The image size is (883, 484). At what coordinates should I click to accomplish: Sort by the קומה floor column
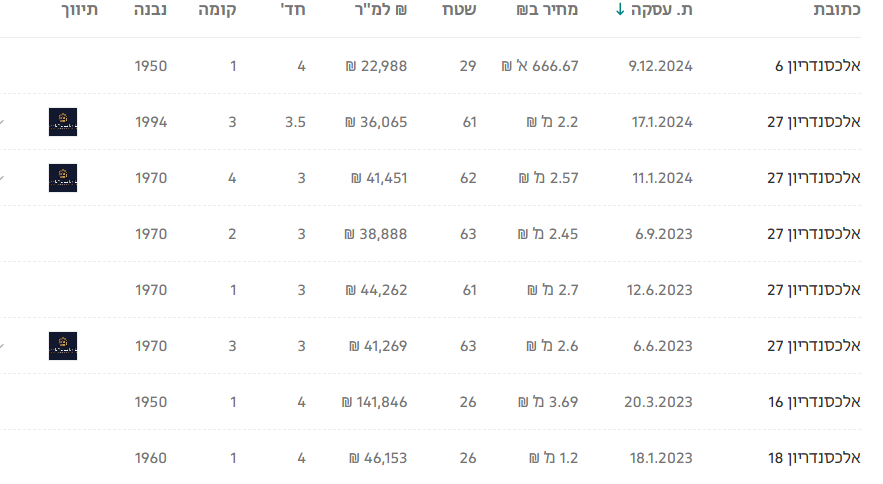click(x=217, y=11)
